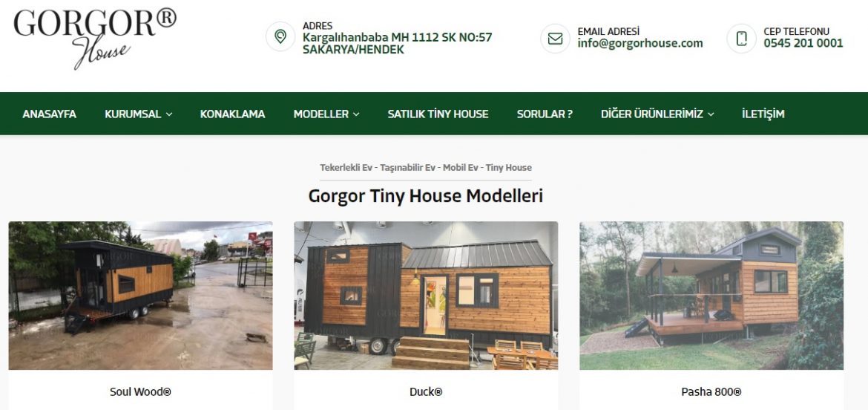This screenshot has width=868, height=410.
Task: Expand the Kurumsal dropdown chevron
Action: 169,114
